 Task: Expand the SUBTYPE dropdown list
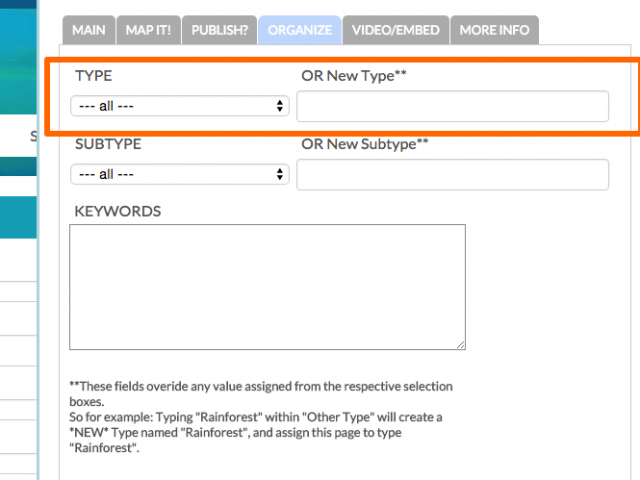180,174
